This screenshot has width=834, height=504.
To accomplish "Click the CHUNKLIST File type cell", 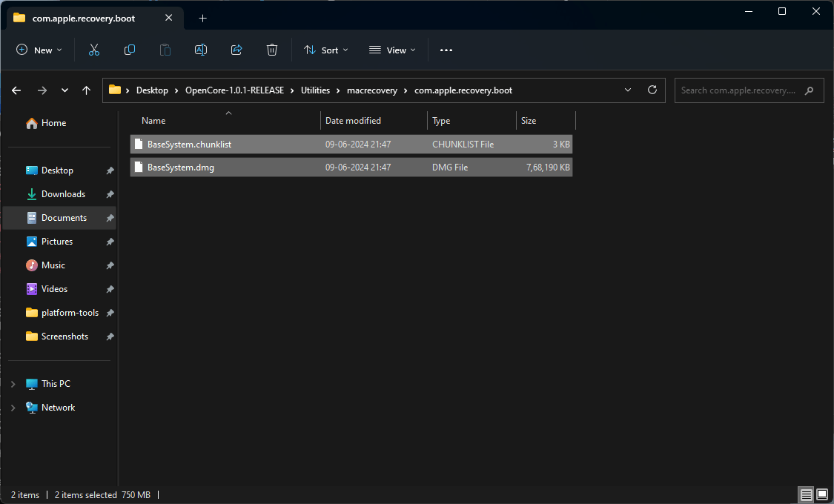I will click(x=463, y=144).
